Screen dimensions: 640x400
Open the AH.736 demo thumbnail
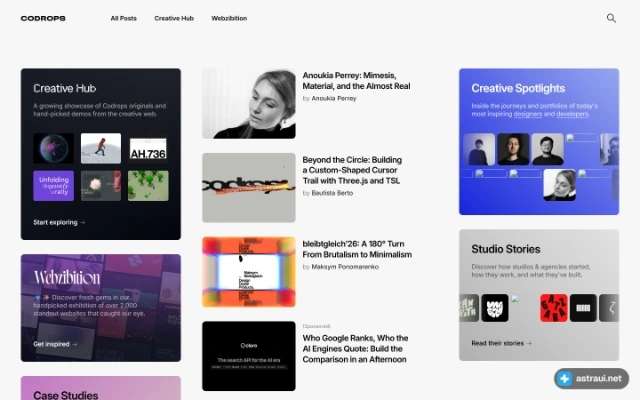point(148,148)
